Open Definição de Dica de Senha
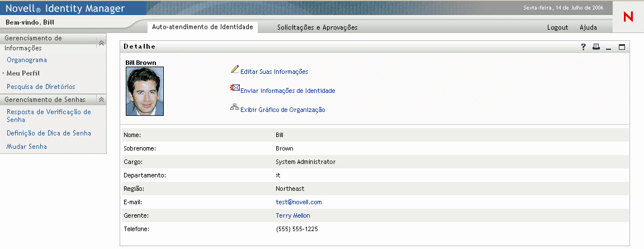The image size is (644, 249). coord(49,133)
